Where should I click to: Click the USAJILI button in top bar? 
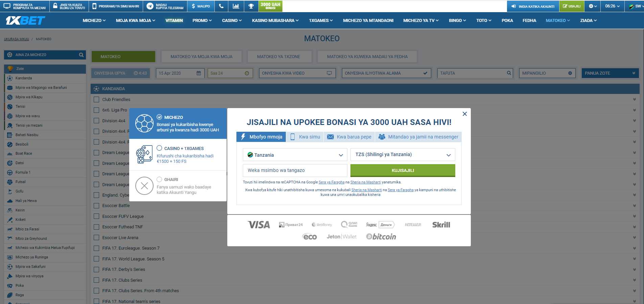572,6
